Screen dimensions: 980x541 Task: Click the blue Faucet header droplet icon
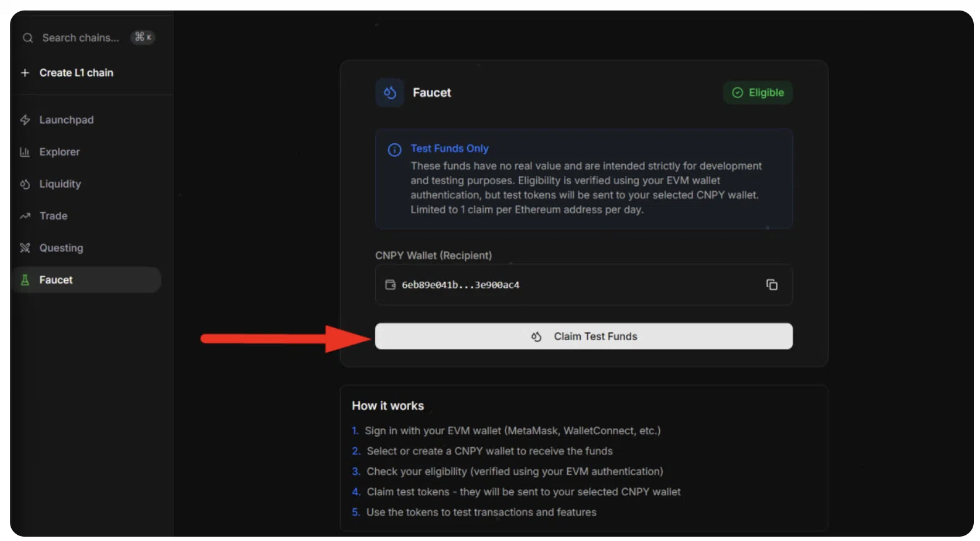tap(390, 93)
